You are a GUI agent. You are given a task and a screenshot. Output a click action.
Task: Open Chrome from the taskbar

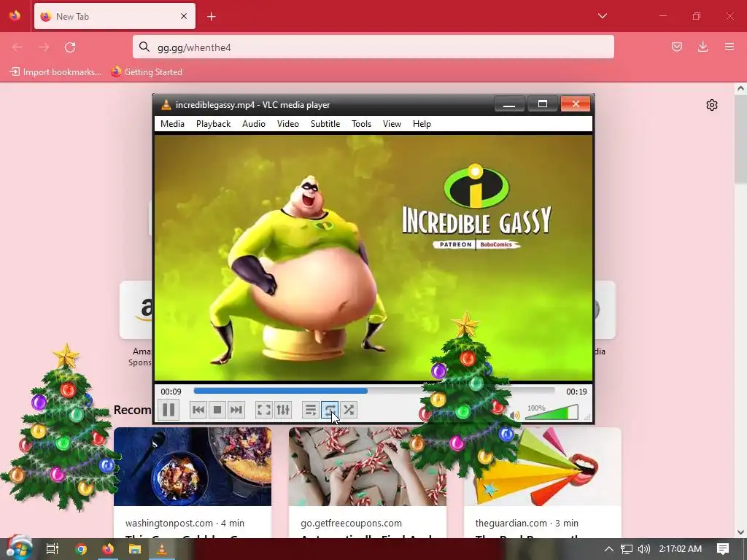tap(81, 549)
